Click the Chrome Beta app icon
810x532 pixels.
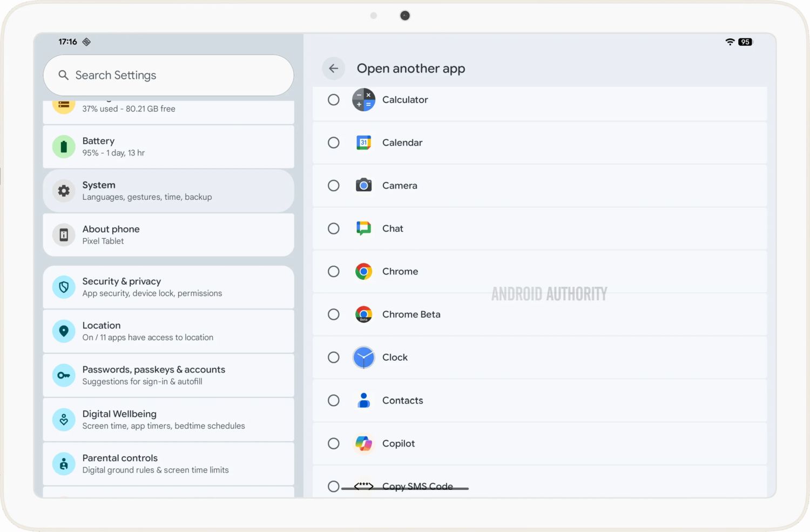pos(363,314)
